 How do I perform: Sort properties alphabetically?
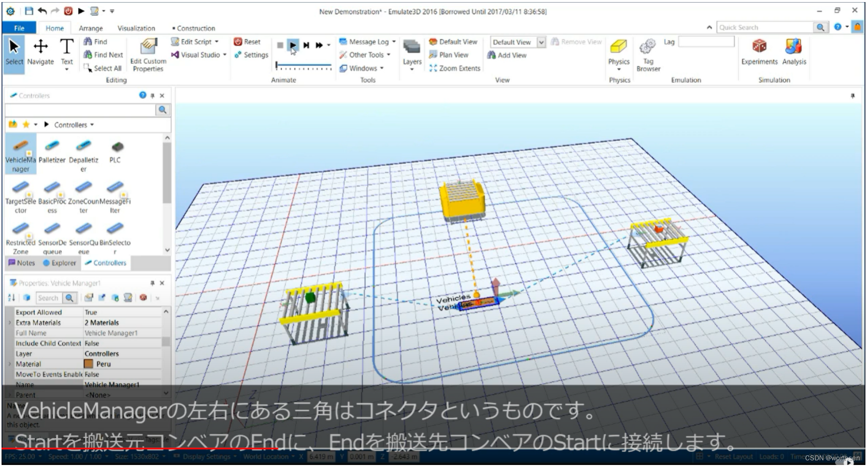[12, 297]
